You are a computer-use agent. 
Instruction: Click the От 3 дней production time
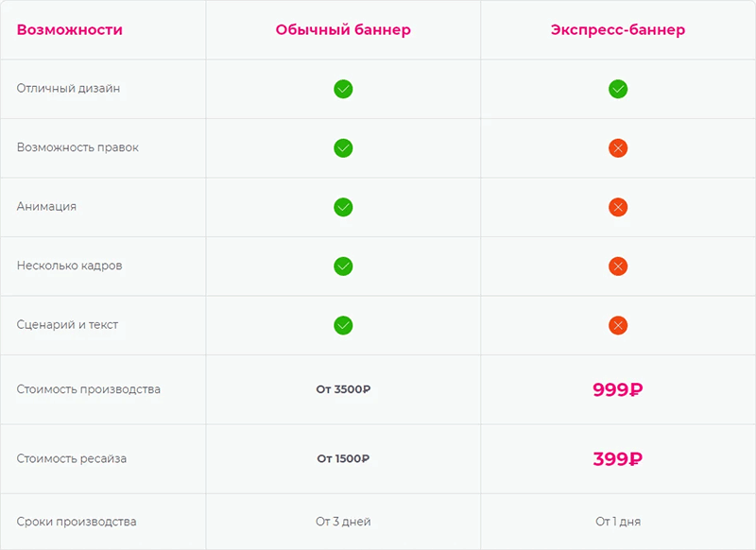coord(343,522)
